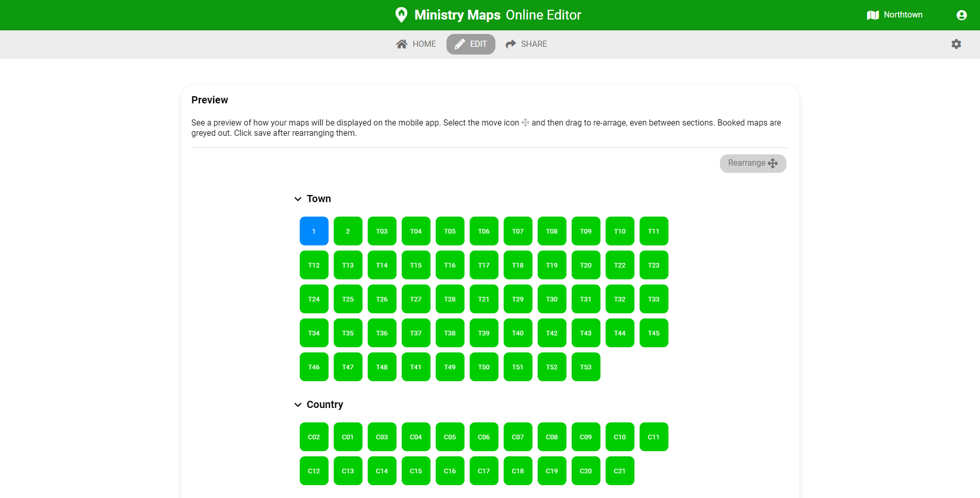Click the Ministry Maps pin logo

[x=401, y=15]
